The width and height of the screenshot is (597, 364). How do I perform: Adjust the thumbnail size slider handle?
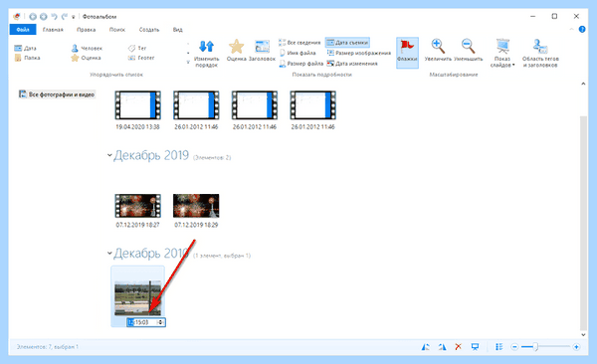click(x=535, y=347)
